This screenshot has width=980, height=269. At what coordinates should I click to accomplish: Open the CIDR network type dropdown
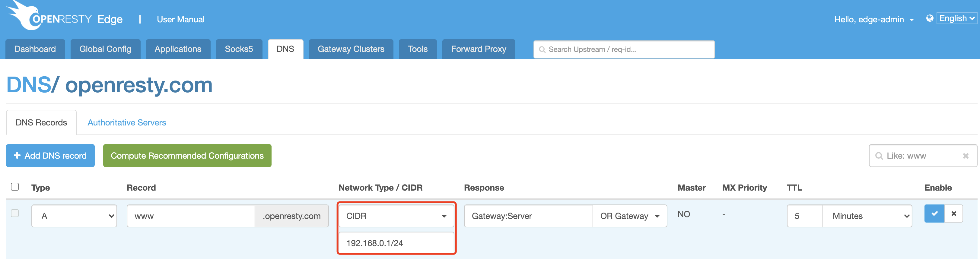click(x=396, y=216)
